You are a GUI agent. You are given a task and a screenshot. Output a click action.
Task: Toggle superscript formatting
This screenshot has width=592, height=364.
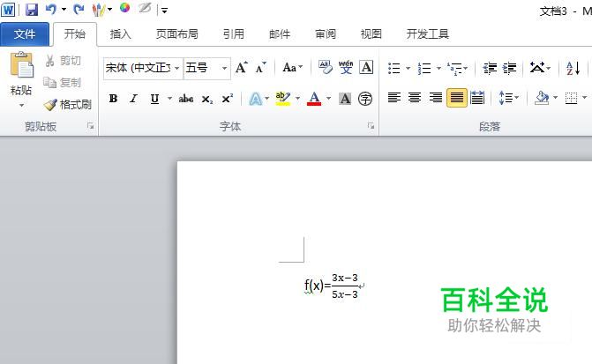pos(228,99)
